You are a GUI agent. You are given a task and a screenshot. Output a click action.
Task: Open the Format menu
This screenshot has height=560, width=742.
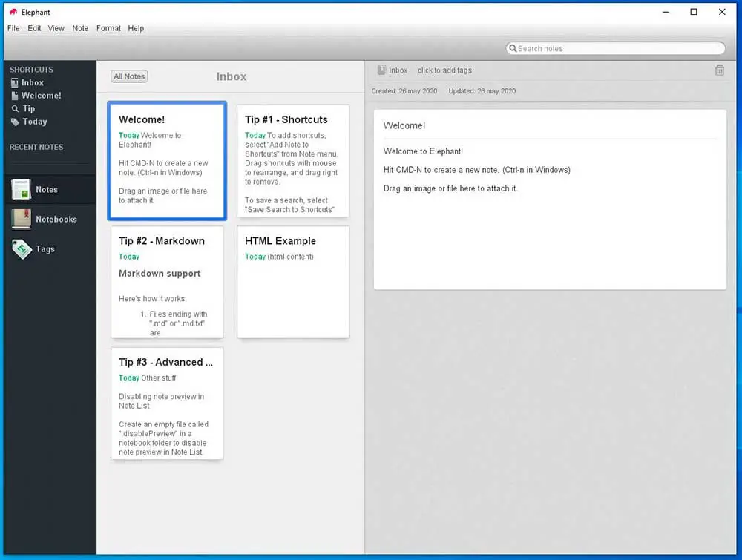coord(108,28)
